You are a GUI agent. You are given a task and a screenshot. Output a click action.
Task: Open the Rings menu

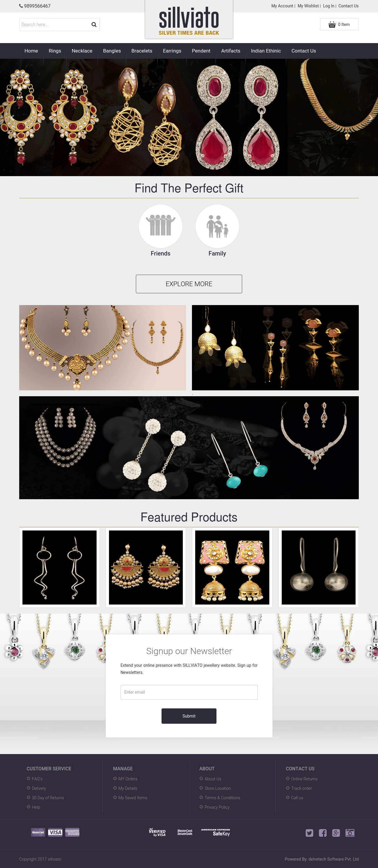[55, 51]
